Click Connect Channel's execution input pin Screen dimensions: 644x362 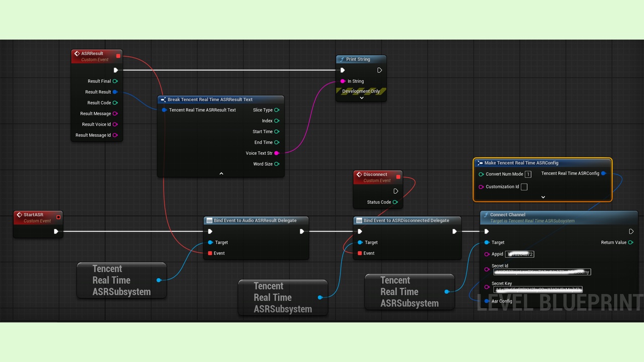[487, 231]
